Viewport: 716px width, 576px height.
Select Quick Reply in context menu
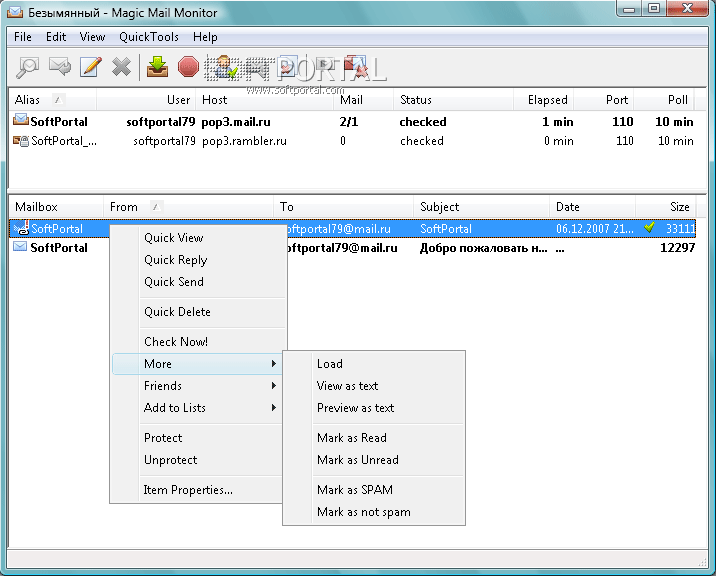pyautogui.click(x=175, y=260)
